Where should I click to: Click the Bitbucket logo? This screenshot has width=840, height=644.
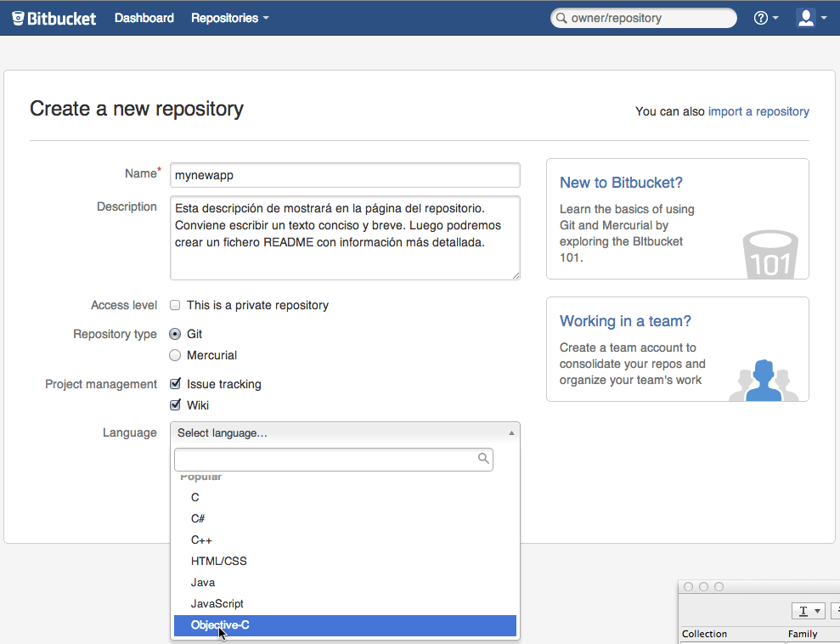(54, 18)
